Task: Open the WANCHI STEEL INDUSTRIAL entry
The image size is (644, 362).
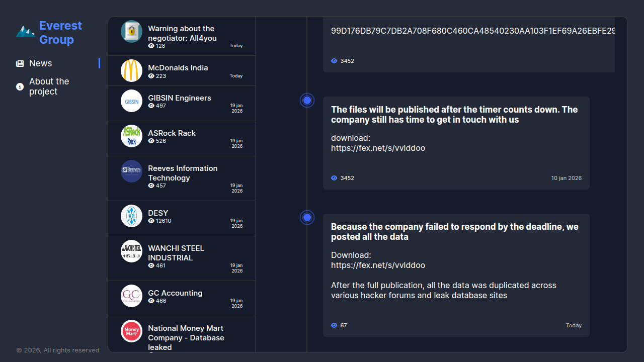Action: (176, 253)
